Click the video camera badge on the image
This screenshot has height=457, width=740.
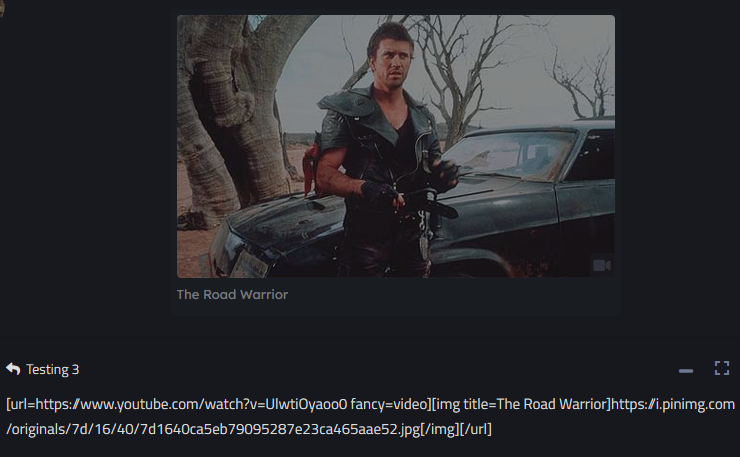[x=602, y=265]
